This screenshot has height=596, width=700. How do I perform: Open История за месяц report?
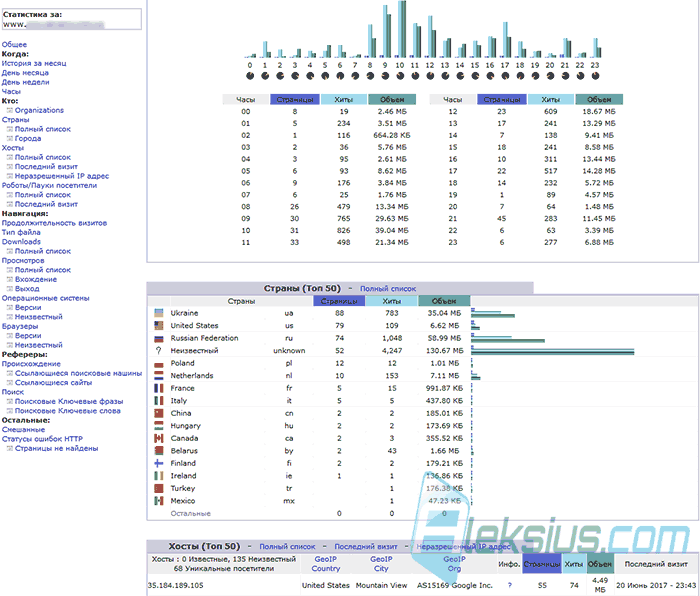click(34, 63)
